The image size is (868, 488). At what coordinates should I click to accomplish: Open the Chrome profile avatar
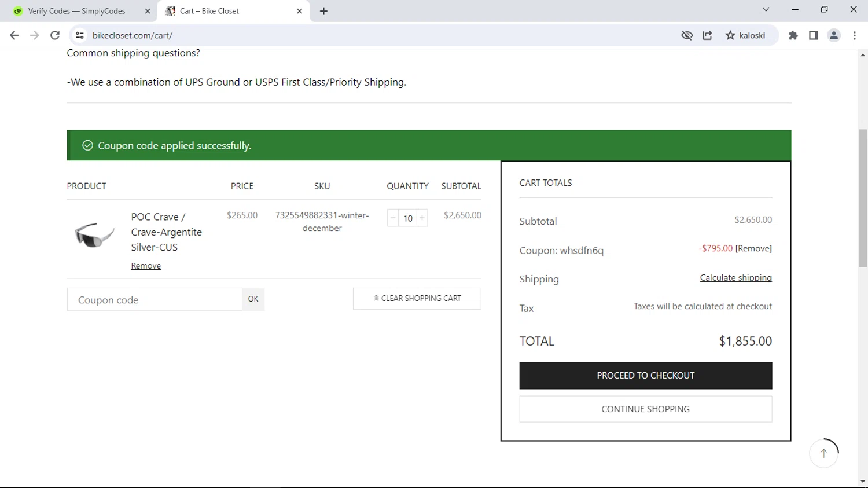(834, 35)
